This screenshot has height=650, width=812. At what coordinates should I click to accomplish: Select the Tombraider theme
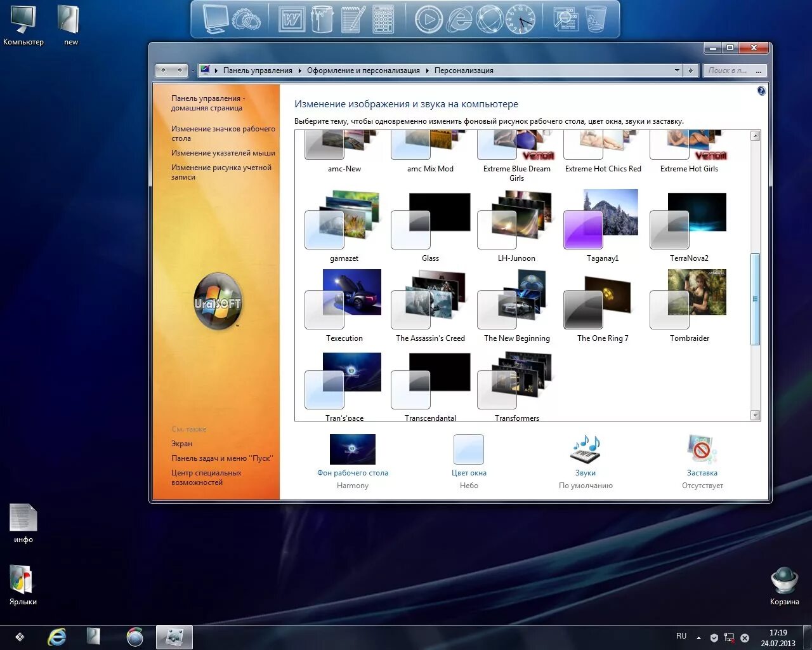click(690, 307)
